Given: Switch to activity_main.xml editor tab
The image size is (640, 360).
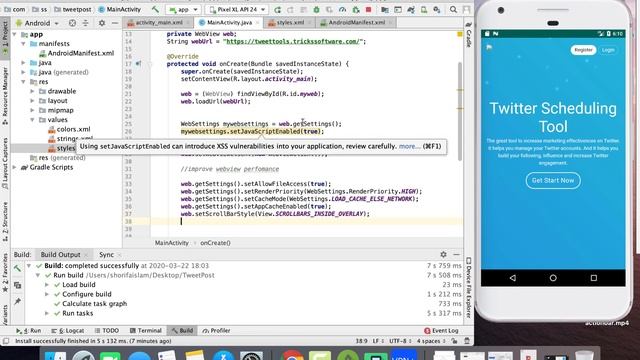Looking at the screenshot, I should coord(158,22).
